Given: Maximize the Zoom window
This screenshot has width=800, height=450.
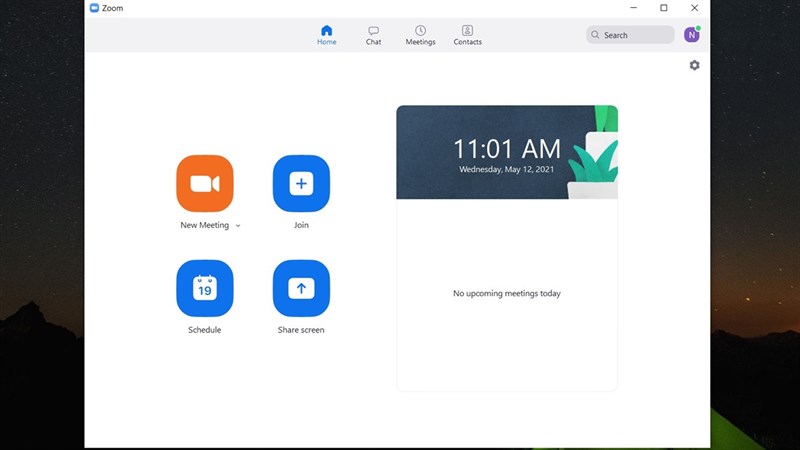Looking at the screenshot, I should (664, 8).
